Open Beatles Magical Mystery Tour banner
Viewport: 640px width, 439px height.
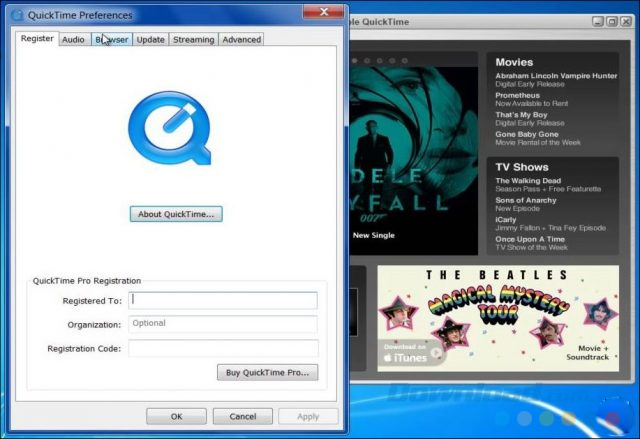tap(498, 318)
